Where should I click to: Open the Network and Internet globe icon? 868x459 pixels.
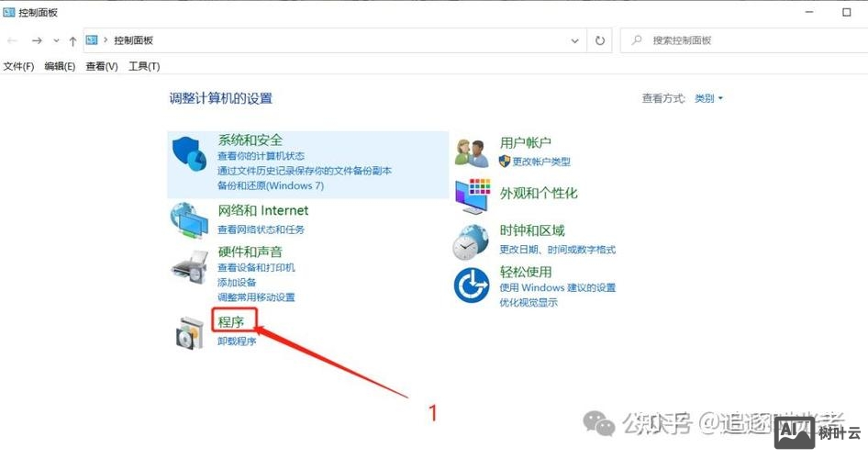[x=189, y=220]
